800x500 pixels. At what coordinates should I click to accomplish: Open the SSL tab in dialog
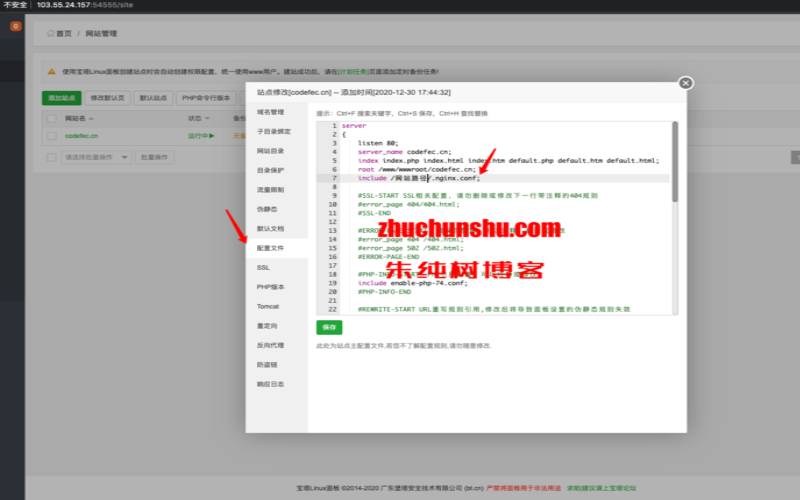(263, 268)
